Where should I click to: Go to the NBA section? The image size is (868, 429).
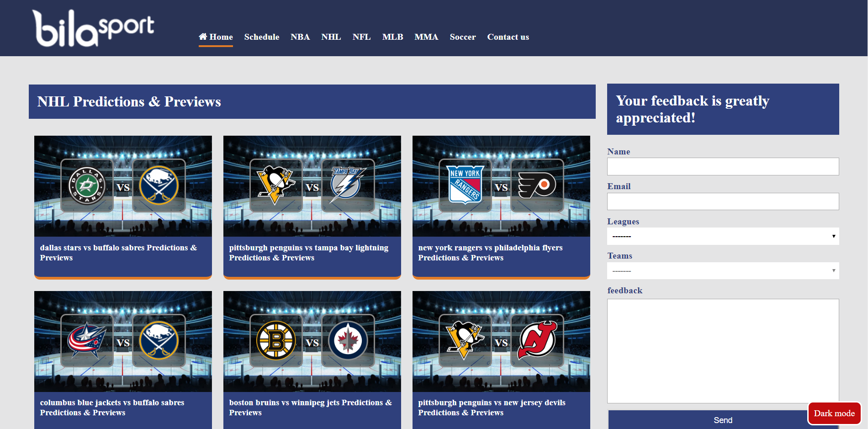pyautogui.click(x=300, y=37)
